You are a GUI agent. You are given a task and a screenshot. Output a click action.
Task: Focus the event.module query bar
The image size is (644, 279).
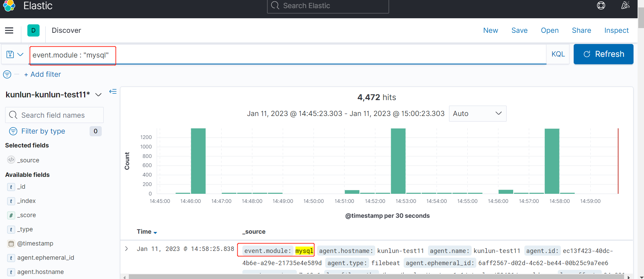[x=288, y=55]
